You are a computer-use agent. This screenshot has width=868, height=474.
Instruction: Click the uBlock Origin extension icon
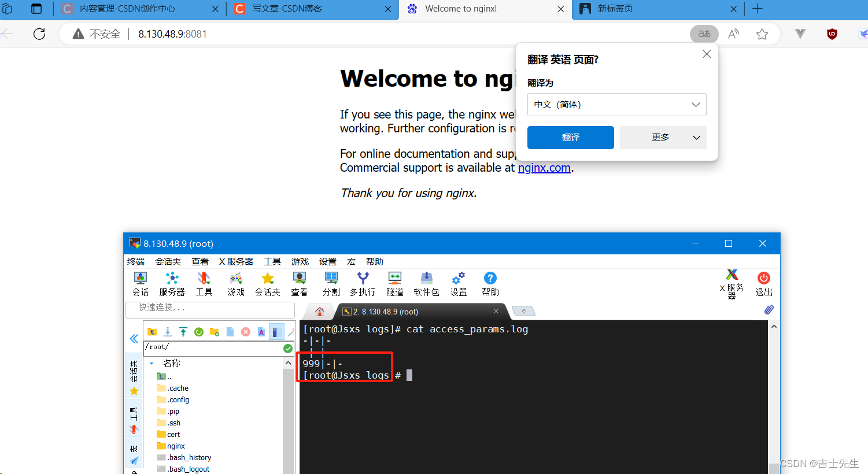(x=832, y=34)
